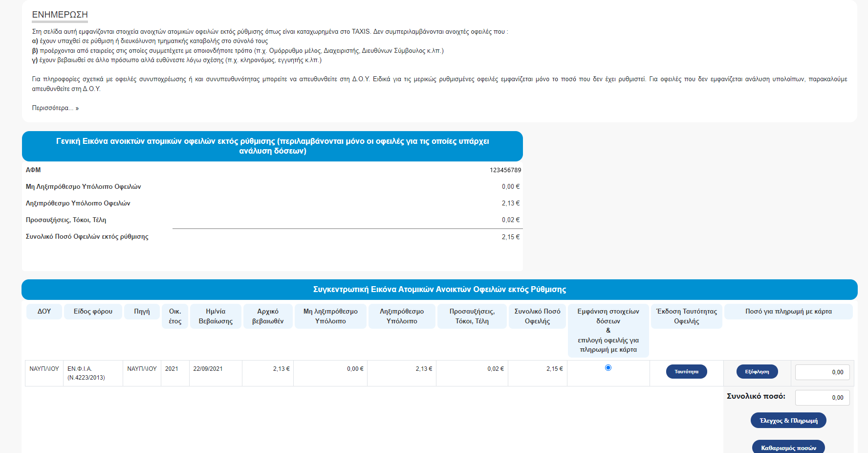This screenshot has width=868, height=453.
Task: Click the Πηγή column header
Action: coord(142,312)
